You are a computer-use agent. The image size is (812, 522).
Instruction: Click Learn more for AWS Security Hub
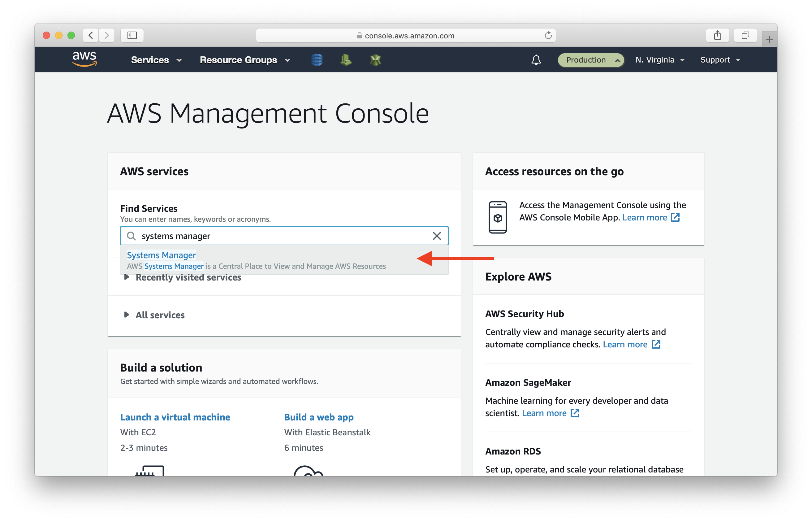pos(625,344)
